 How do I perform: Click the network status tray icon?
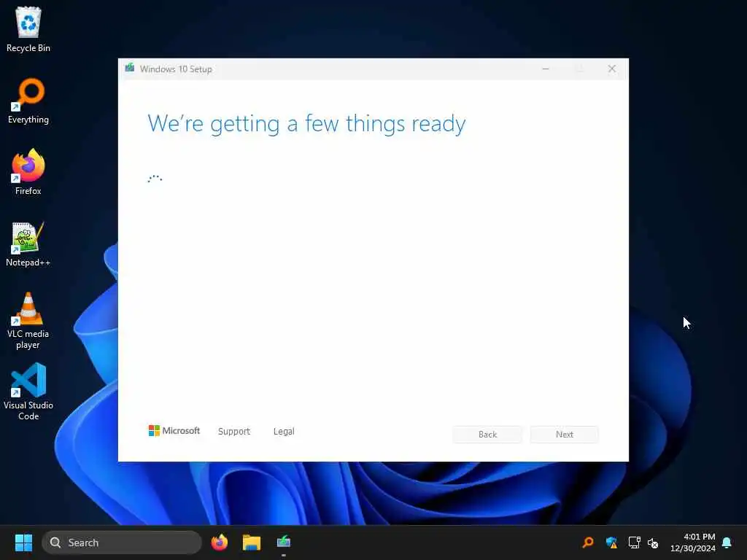tap(634, 542)
